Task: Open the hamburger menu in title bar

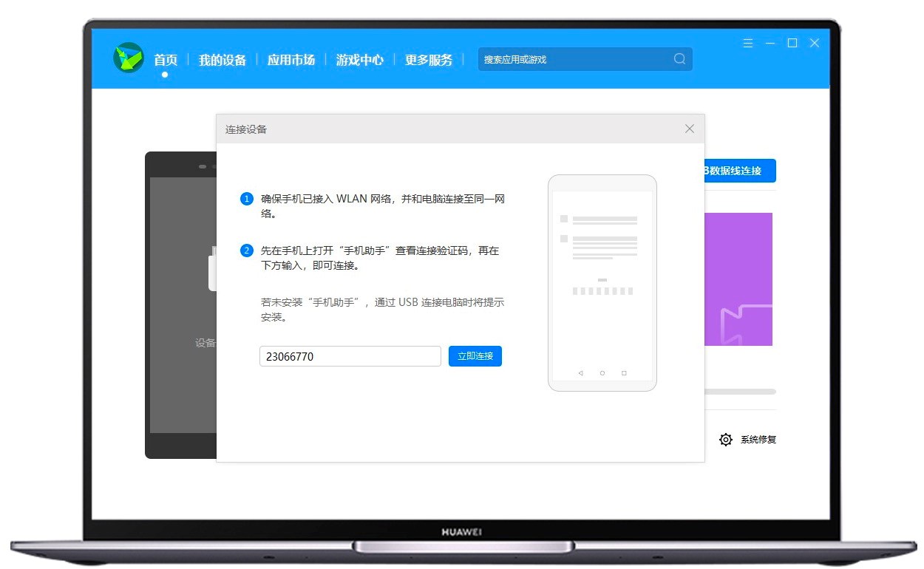Action: [x=748, y=43]
